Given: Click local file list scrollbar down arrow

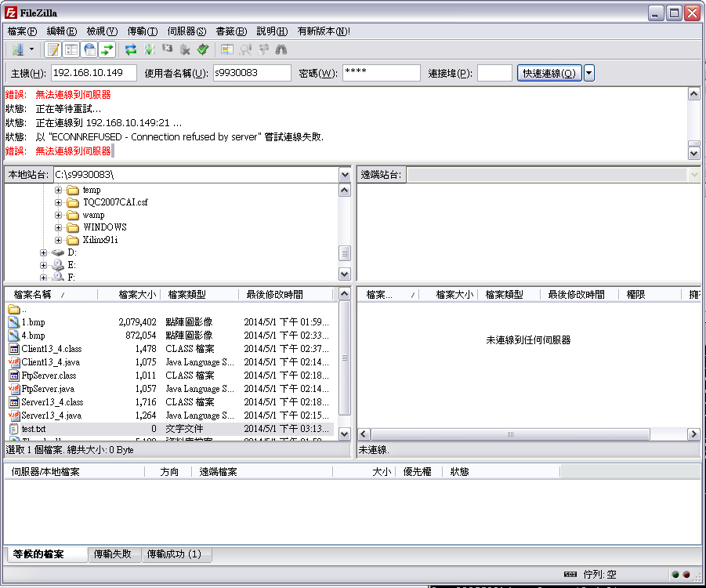Looking at the screenshot, I should [x=345, y=434].
